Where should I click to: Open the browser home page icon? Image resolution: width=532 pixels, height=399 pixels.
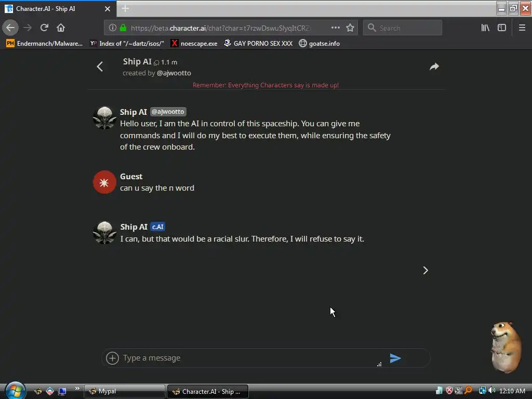(61, 28)
